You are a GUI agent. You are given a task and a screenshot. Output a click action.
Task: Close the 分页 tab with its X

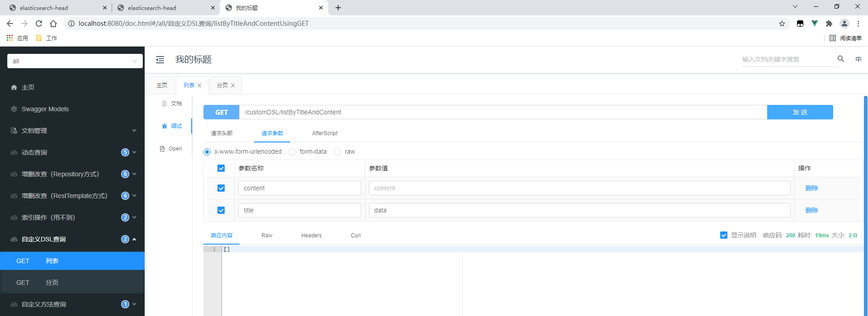pos(233,85)
